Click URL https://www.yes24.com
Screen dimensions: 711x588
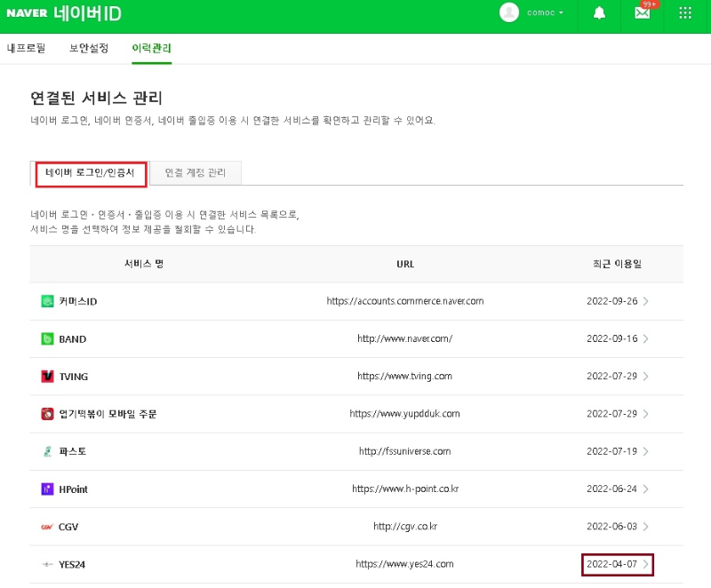click(405, 564)
